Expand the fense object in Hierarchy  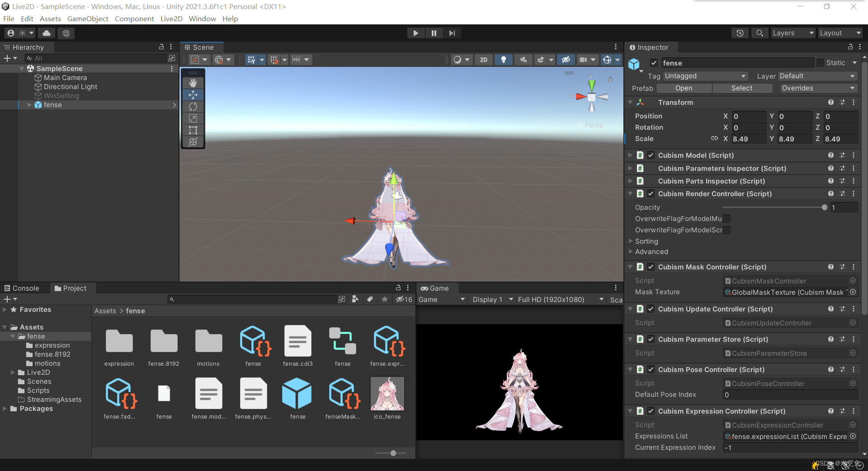29,105
